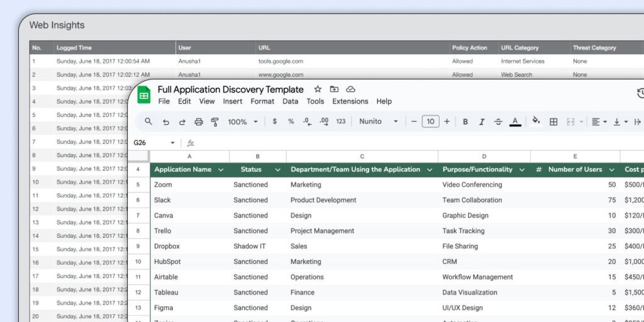Star the Full Application Discovery Template document
644x322 pixels.
click(318, 89)
